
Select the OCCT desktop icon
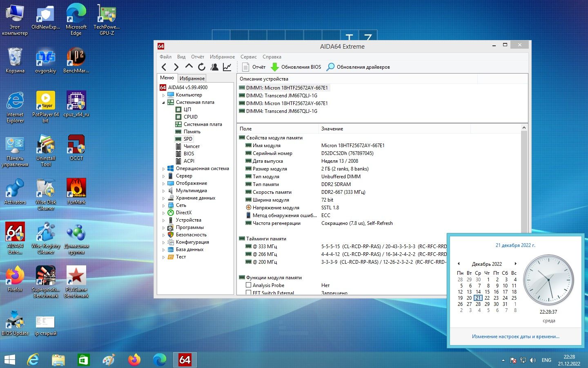point(76,148)
